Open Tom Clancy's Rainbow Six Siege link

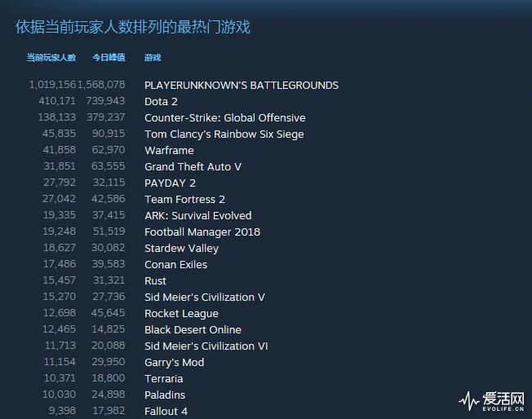(224, 135)
